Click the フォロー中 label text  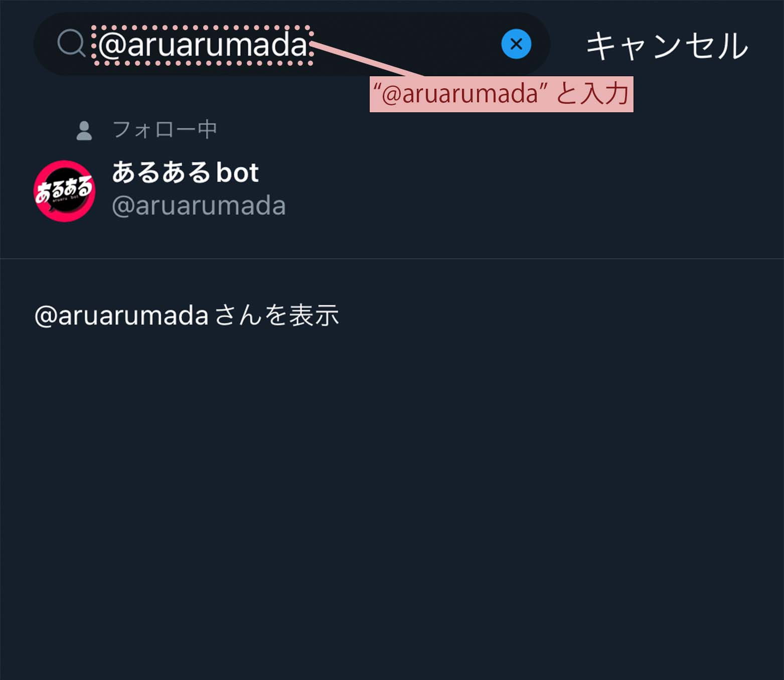pyautogui.click(x=165, y=130)
